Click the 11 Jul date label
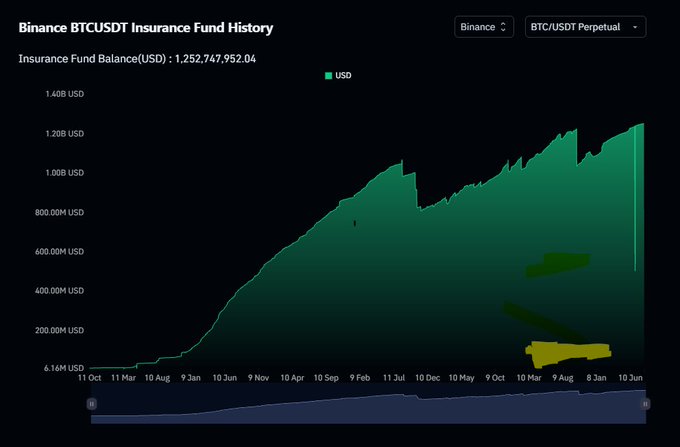Viewport: 680px width, 447px height. 394,378
